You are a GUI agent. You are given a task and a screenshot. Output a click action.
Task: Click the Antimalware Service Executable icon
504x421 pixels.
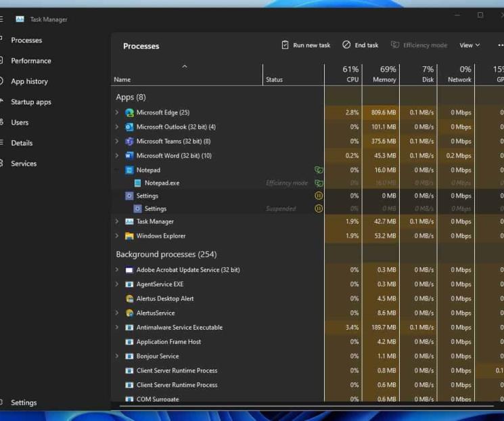tap(129, 328)
